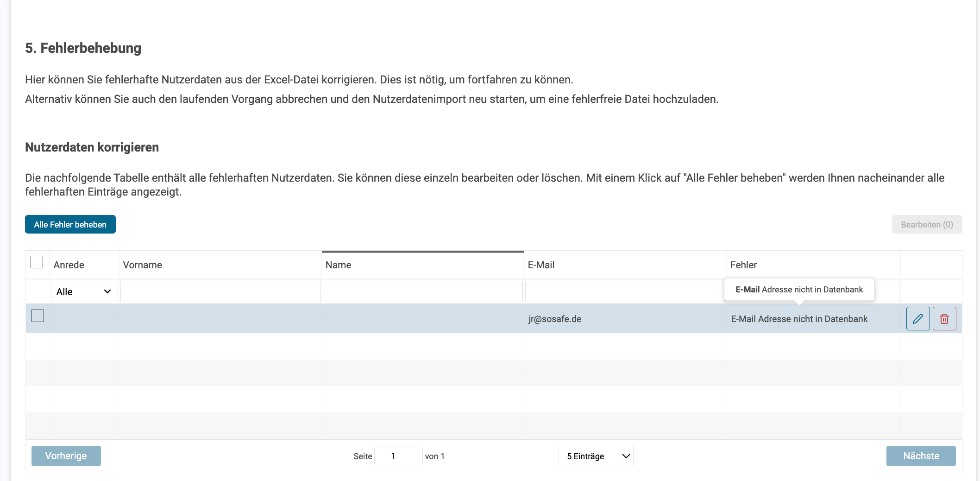The height and width of the screenshot is (481, 980).
Task: Select the checkbox for the jr@sosafe.de row
Action: point(38,316)
